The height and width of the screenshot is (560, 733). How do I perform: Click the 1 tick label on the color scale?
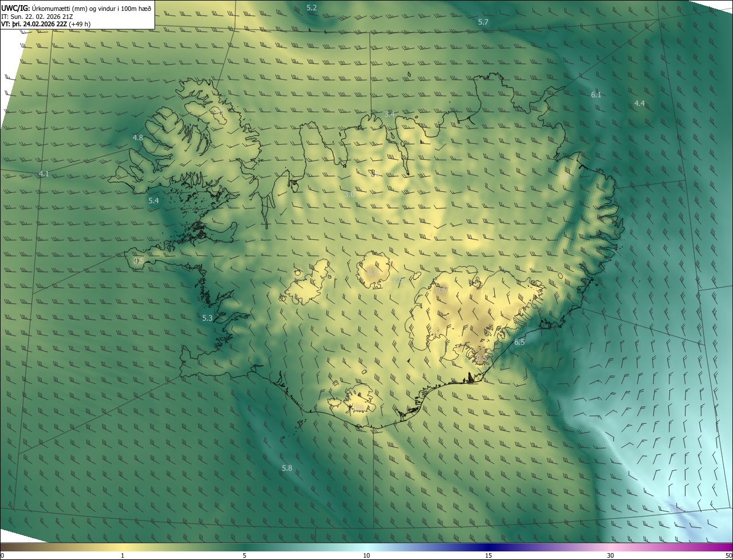(x=123, y=555)
